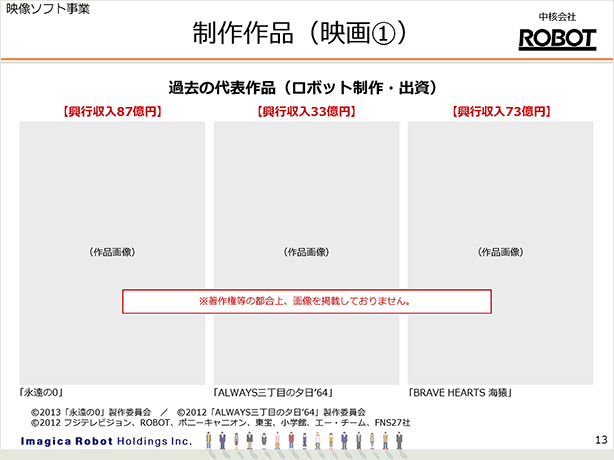Click the 【興行収入33億円】 revenue label
Viewport: 614px width, 460px height.
[x=306, y=112]
